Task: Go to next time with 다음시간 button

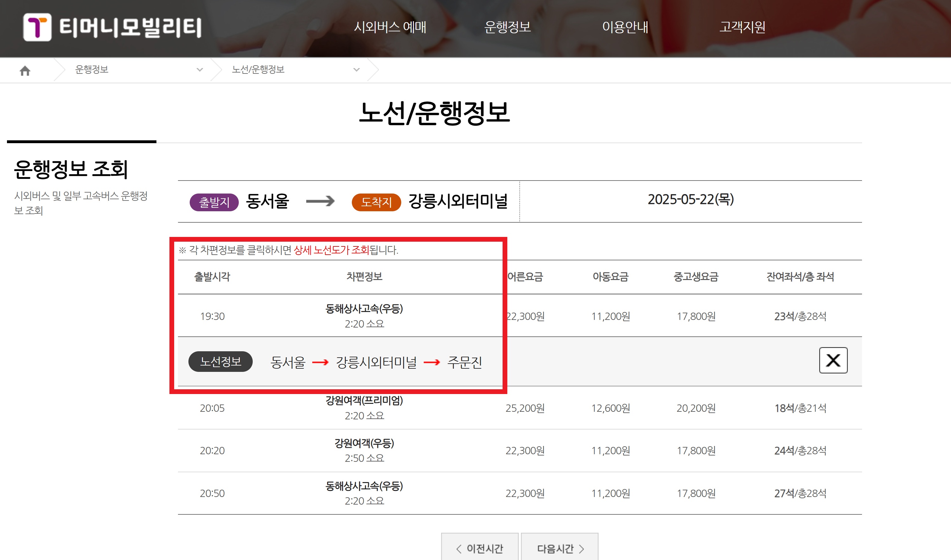Action: tap(560, 548)
